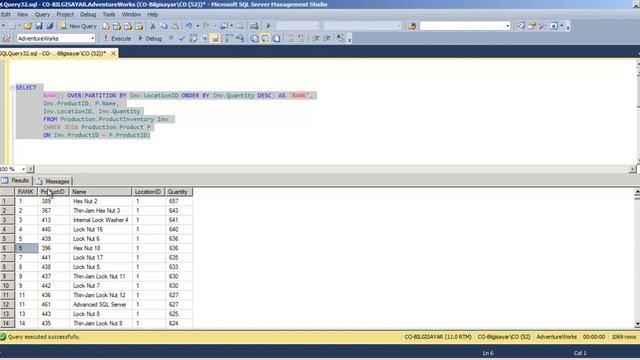Open the AdventureWorks database dropdown
The image size is (640, 360).
(x=93, y=38)
